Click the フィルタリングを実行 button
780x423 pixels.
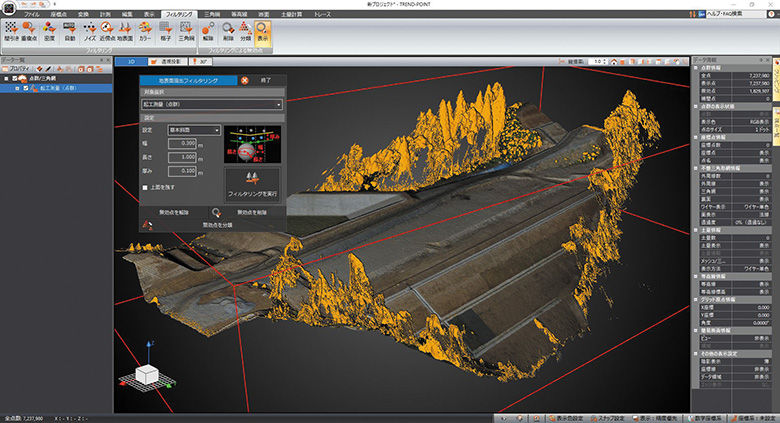click(x=252, y=185)
